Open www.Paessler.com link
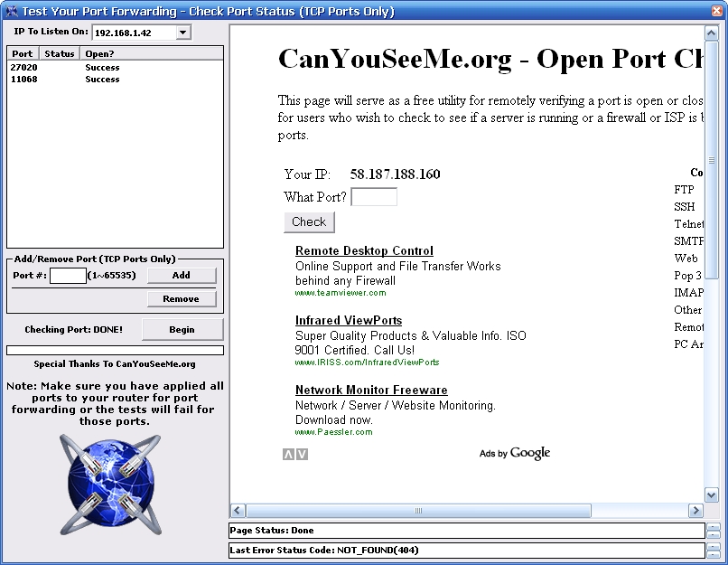 point(333,432)
